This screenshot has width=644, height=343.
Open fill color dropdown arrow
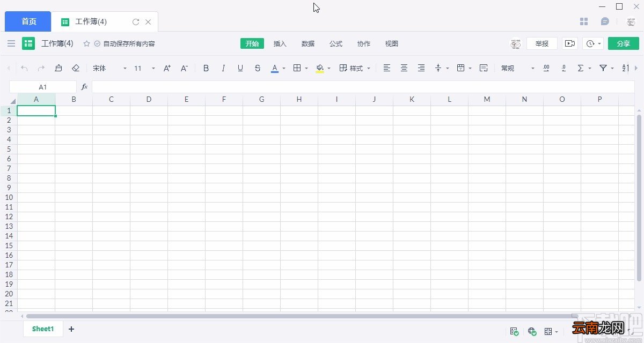point(329,69)
